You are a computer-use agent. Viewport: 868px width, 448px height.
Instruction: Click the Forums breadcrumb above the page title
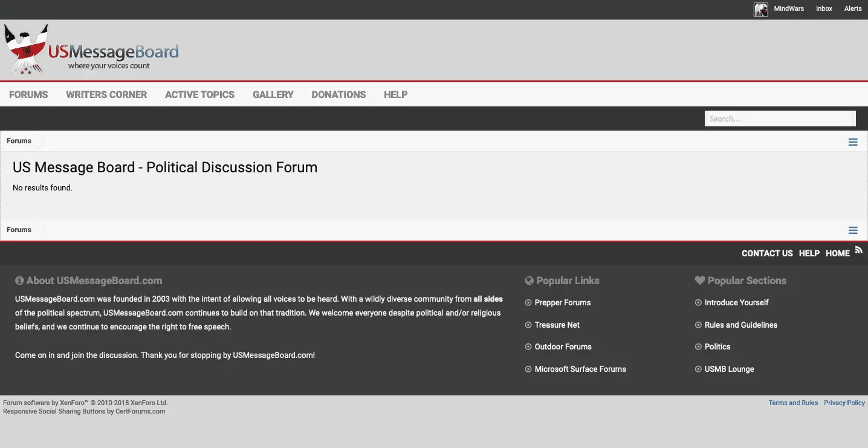[x=19, y=141]
